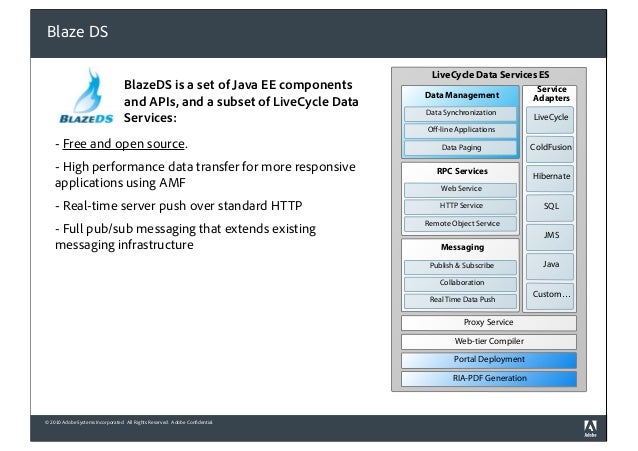Open the 'Free and open source' link

(x=124, y=144)
